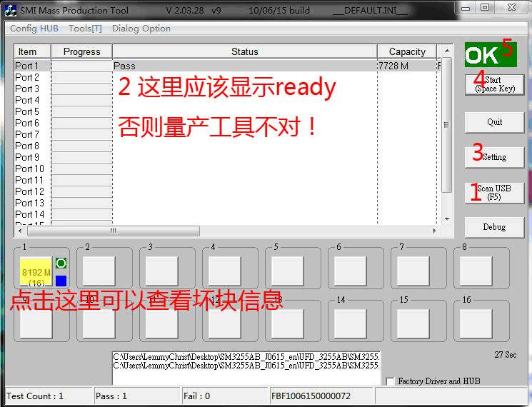Click port slot 7 box

(x=413, y=271)
